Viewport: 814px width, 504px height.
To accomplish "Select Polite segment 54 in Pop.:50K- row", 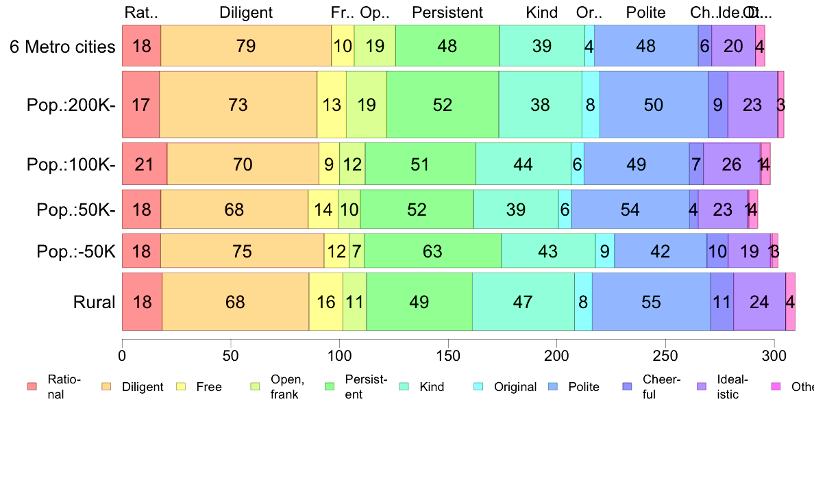I will (x=630, y=209).
